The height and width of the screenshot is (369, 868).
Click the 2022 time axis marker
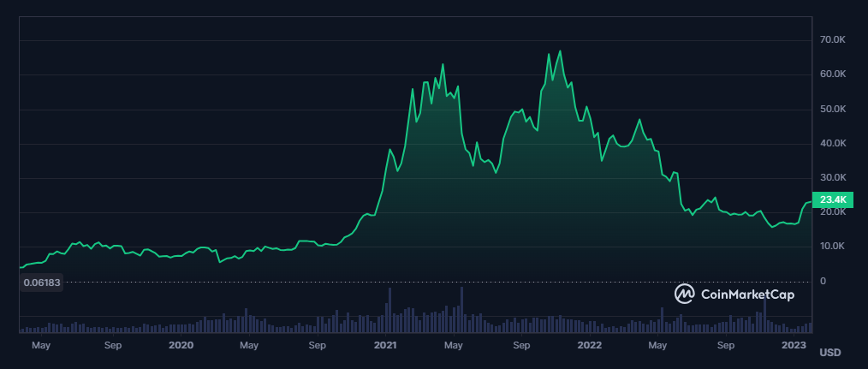pos(590,346)
